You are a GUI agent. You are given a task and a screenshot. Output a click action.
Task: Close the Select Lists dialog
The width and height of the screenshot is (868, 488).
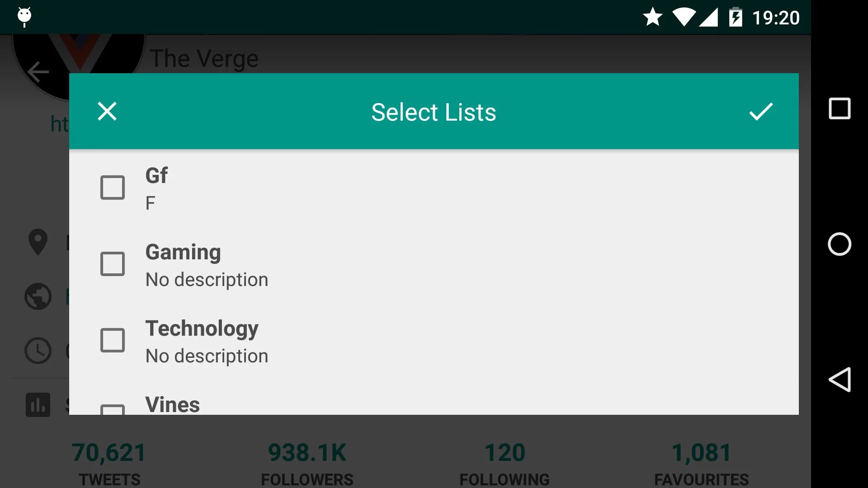107,111
